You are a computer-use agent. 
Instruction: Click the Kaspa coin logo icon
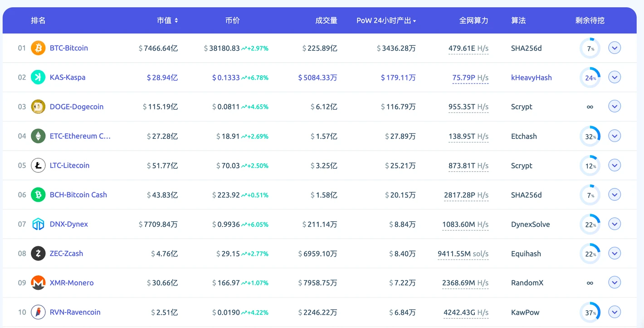pyautogui.click(x=38, y=77)
